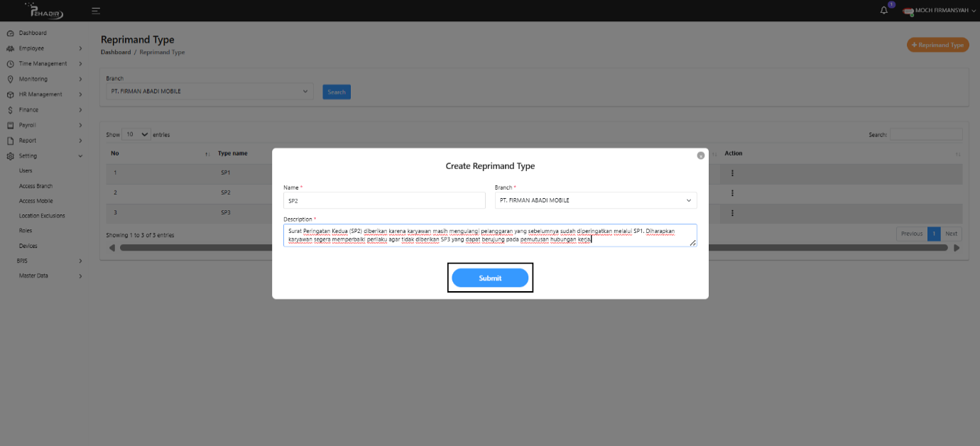Open the Payroll sidebar icon

10,124
